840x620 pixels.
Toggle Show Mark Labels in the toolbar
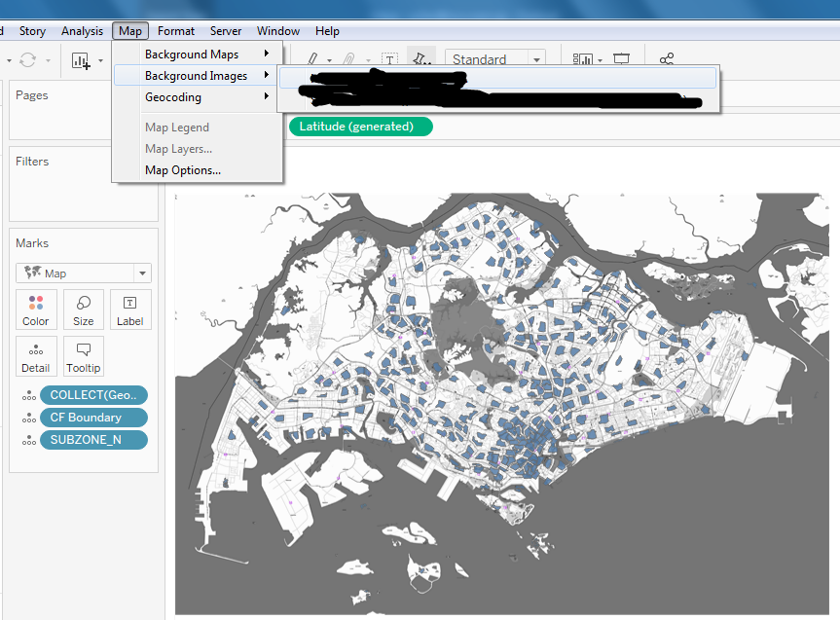(x=388, y=57)
